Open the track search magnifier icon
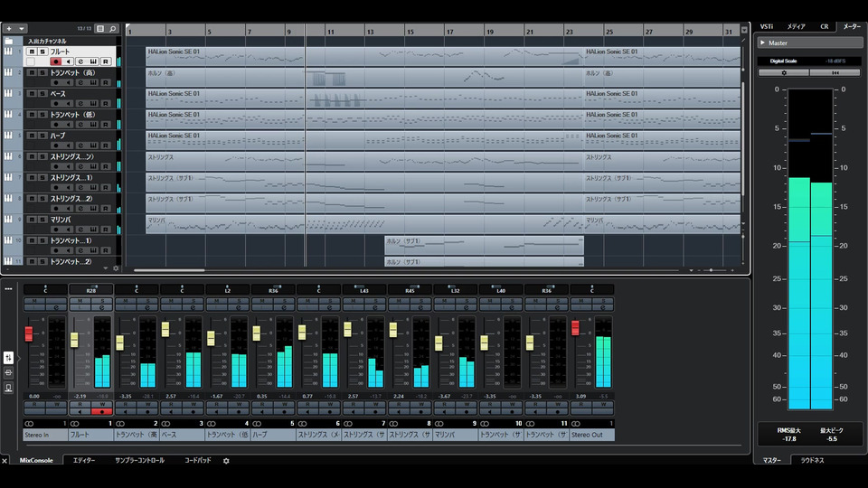 pos(113,29)
